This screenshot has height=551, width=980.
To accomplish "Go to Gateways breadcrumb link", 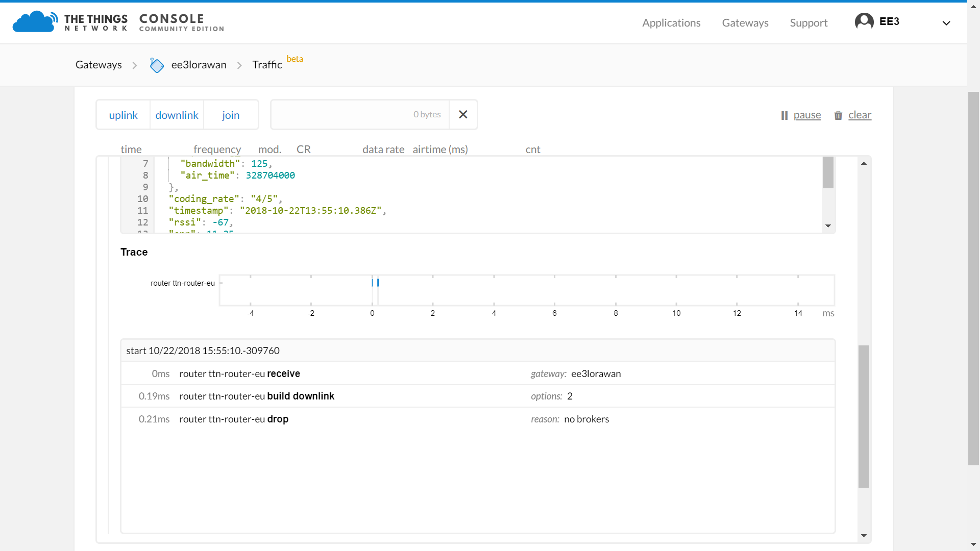I will coord(99,65).
